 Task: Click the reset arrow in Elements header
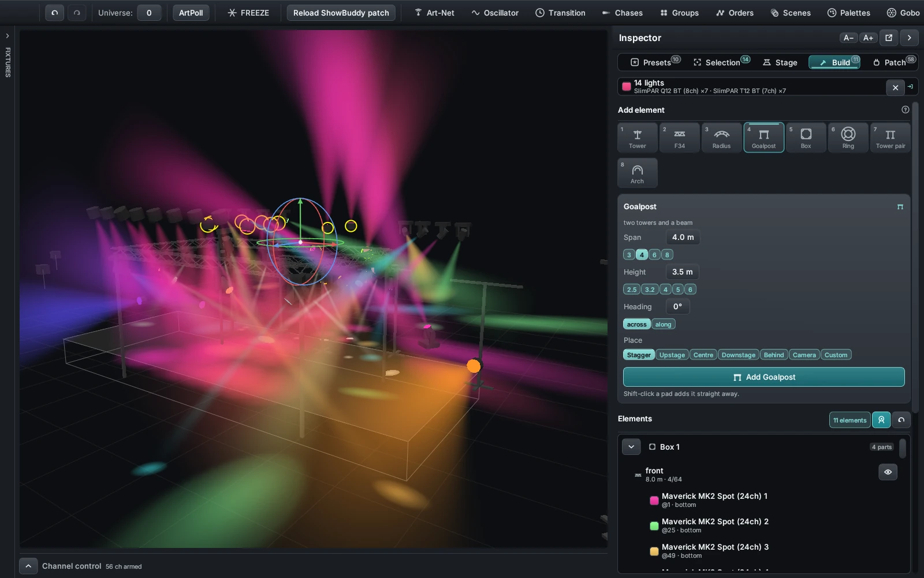pyautogui.click(x=901, y=420)
